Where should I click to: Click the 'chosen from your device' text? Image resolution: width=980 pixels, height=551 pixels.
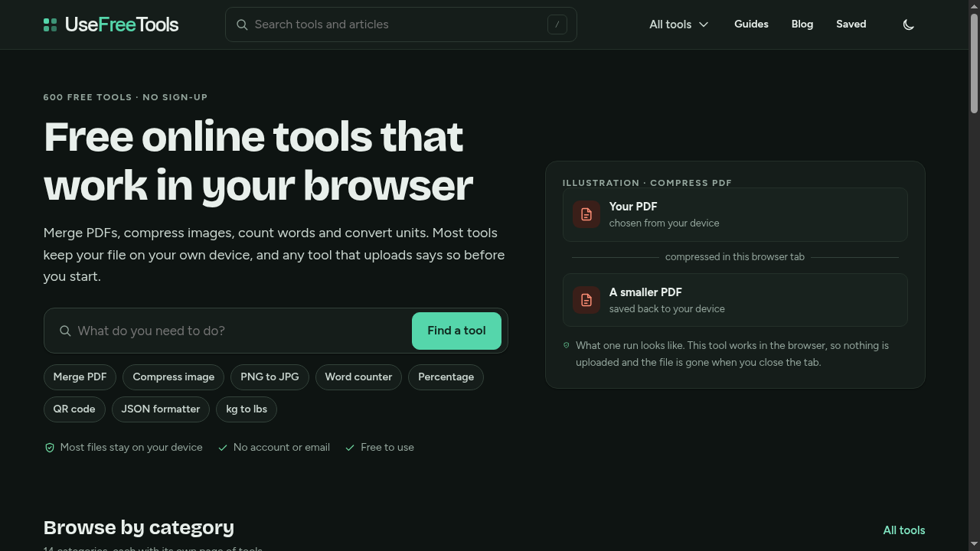tap(665, 223)
